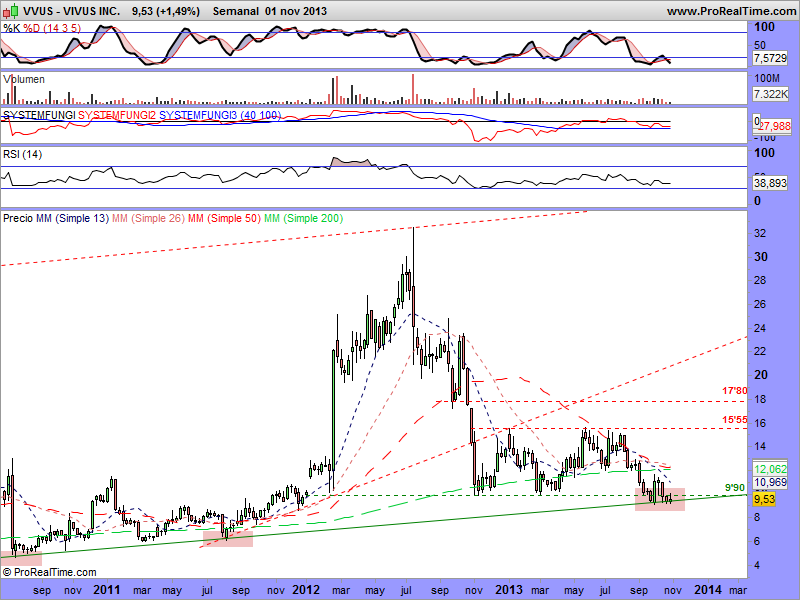This screenshot has height=600, width=800.
Task: Click the 2013 year label on time axis
Action: [x=509, y=590]
